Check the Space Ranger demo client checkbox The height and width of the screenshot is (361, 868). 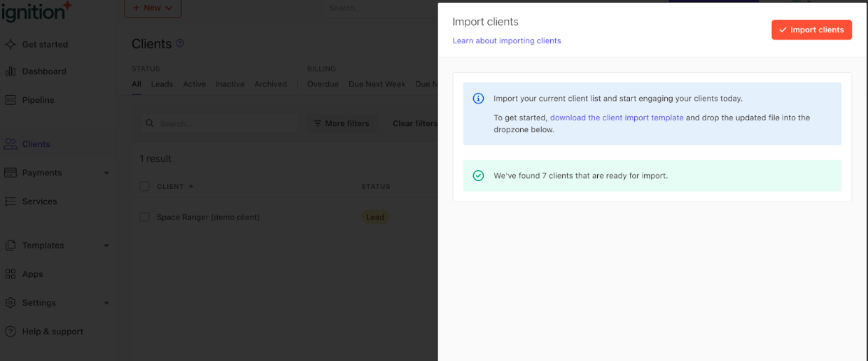pyautogui.click(x=144, y=217)
